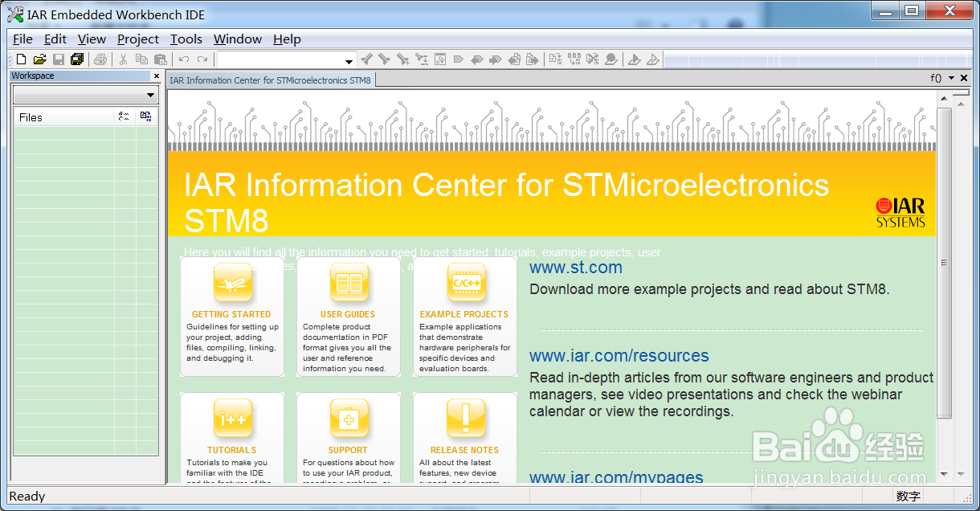
Task: Click the Toggle Breakpoint icon
Action: pos(611,59)
